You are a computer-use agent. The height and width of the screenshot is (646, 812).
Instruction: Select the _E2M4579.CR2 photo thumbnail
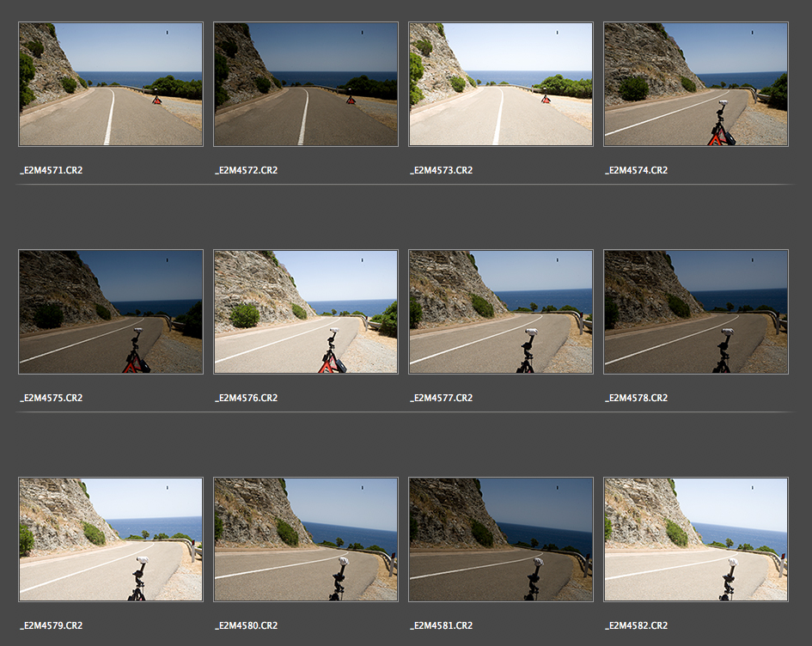[111, 539]
